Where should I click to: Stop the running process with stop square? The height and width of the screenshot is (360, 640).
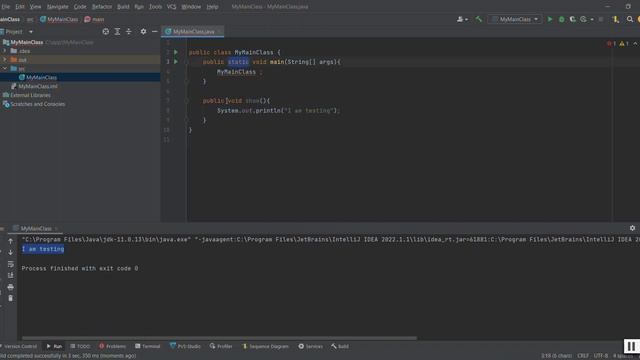[601, 19]
